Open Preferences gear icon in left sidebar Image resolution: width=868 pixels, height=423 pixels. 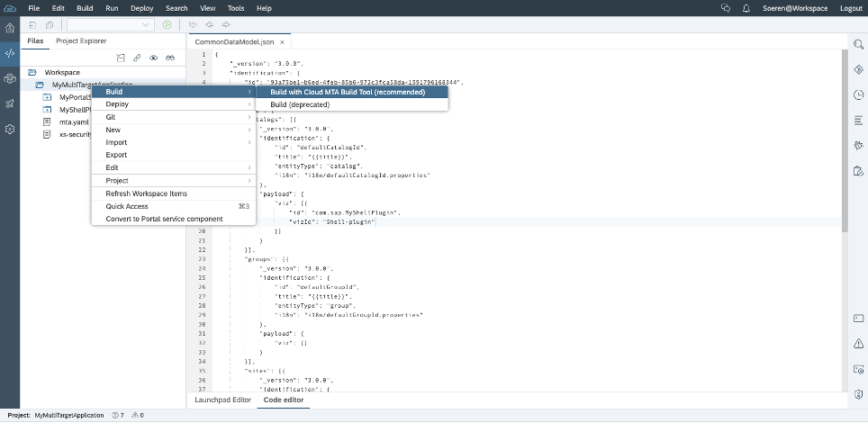point(9,129)
